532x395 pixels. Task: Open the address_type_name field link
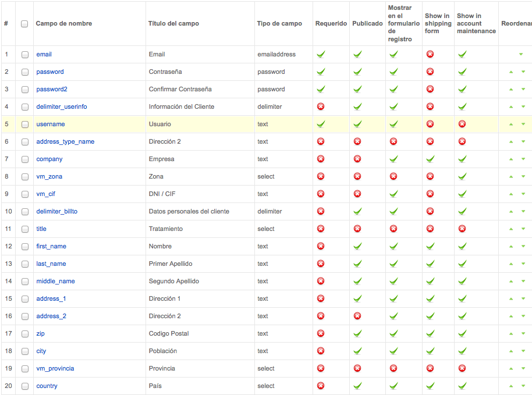click(x=65, y=142)
